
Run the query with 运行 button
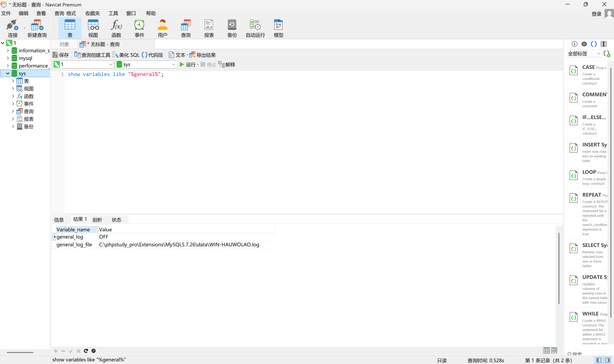coord(188,65)
